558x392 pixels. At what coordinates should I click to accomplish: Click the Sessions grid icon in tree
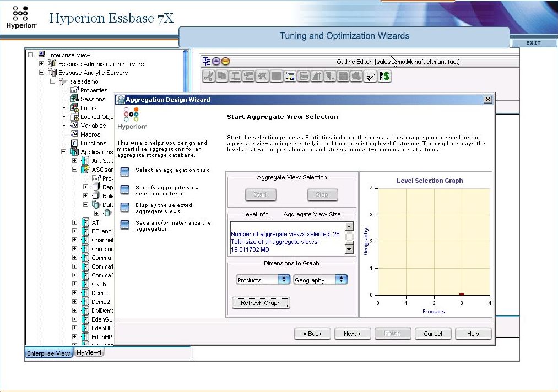[74, 99]
